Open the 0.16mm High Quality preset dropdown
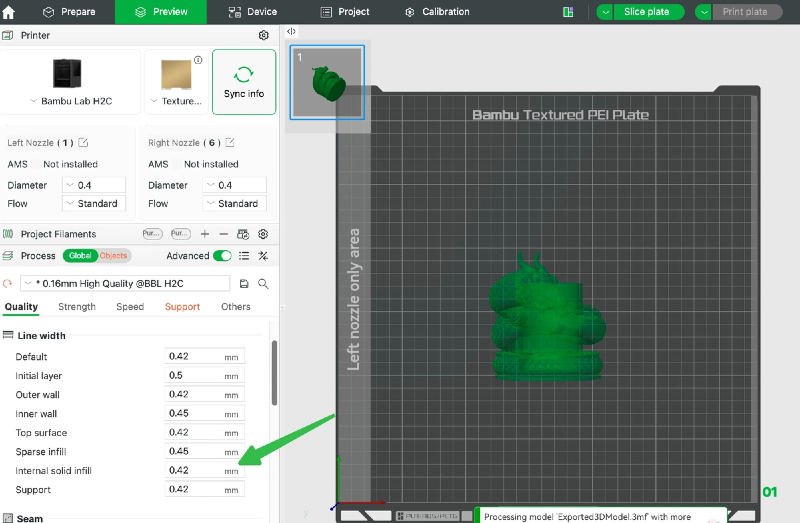 (125, 283)
